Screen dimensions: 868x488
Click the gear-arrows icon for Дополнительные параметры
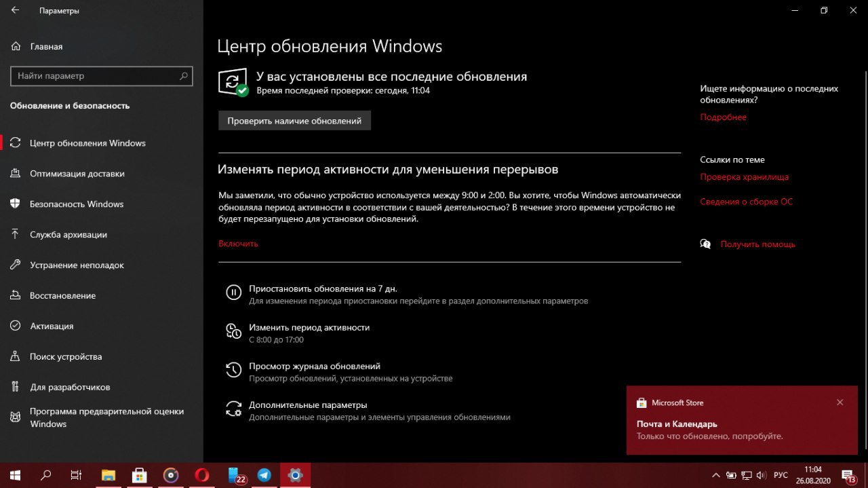(x=233, y=409)
